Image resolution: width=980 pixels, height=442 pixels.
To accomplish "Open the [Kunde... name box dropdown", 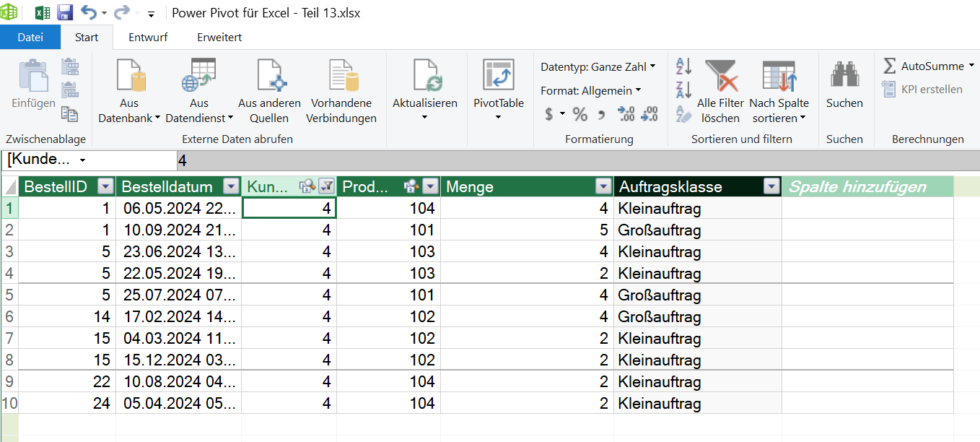I will click(x=83, y=160).
